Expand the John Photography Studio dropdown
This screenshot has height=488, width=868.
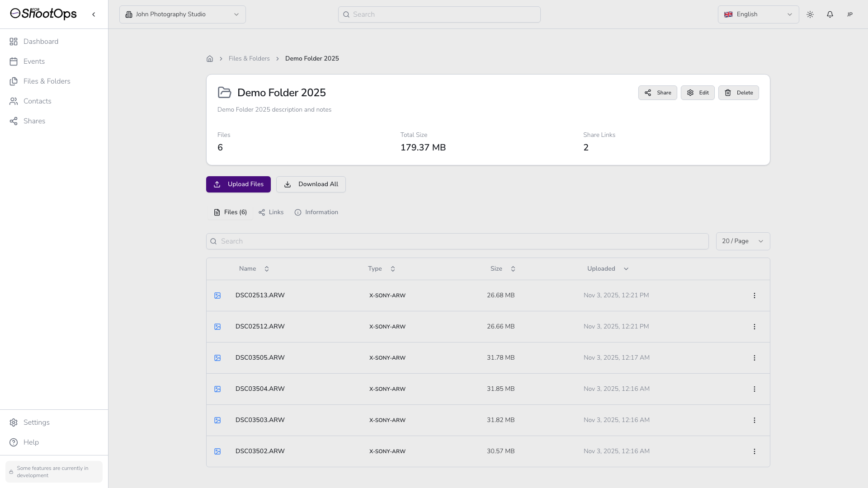(x=182, y=14)
